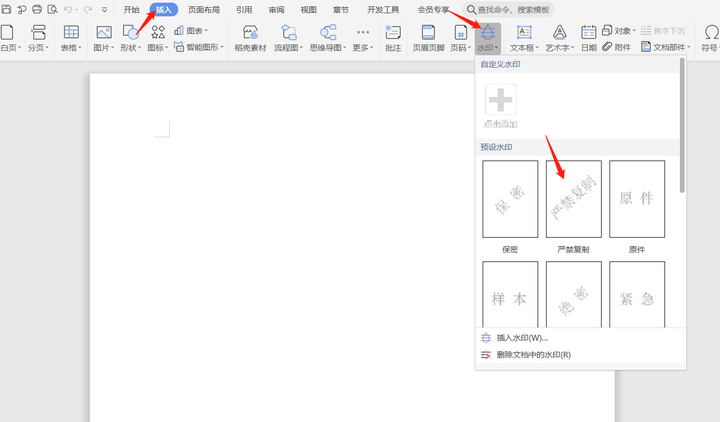Viewport: 720px width, 422px height.
Task: Open the Shapes (形状) gallery
Action: click(131, 38)
